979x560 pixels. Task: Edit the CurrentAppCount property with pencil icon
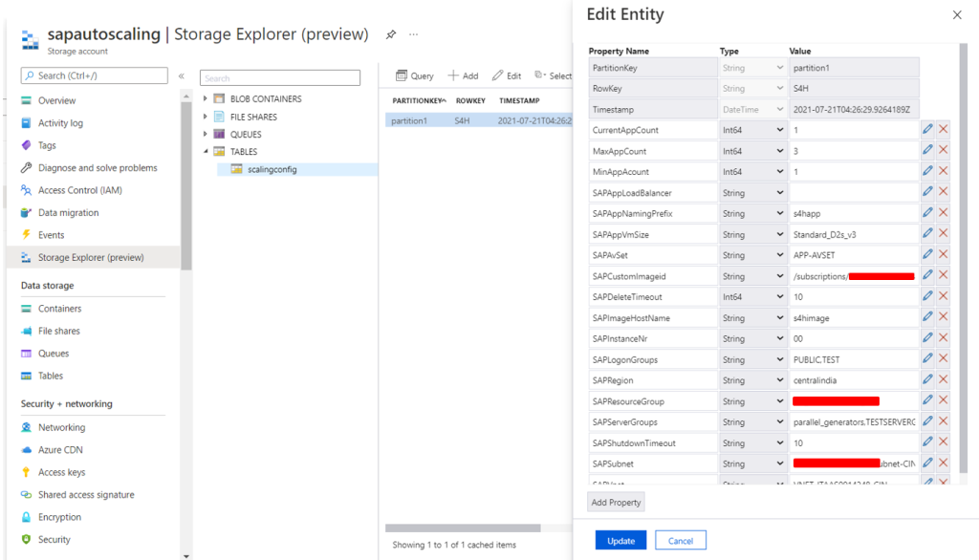click(927, 129)
